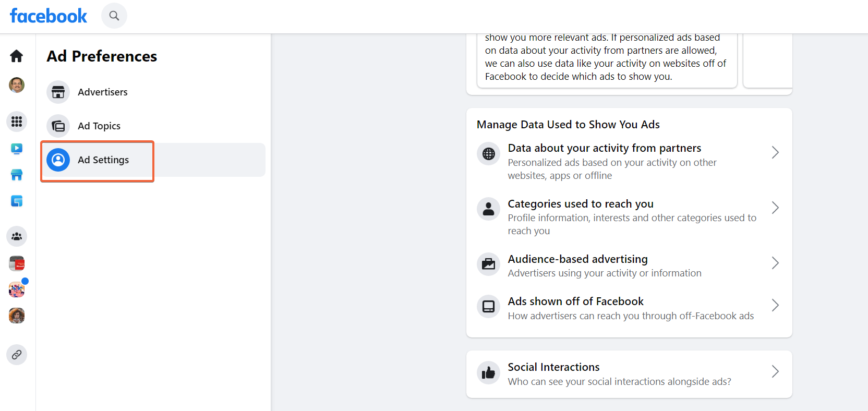Image resolution: width=868 pixels, height=411 pixels.
Task: Click tablet icon beside Ads shown off Facebook
Action: tap(489, 306)
